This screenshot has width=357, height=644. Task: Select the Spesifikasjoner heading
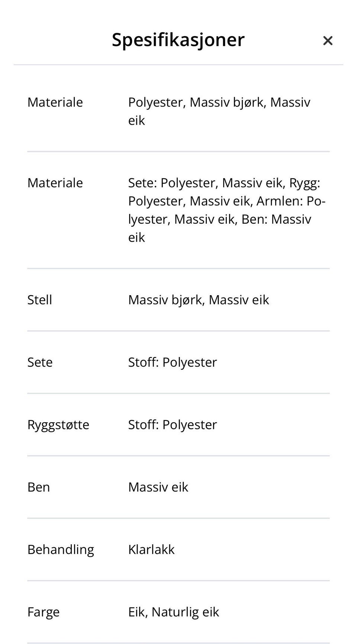[x=178, y=39]
